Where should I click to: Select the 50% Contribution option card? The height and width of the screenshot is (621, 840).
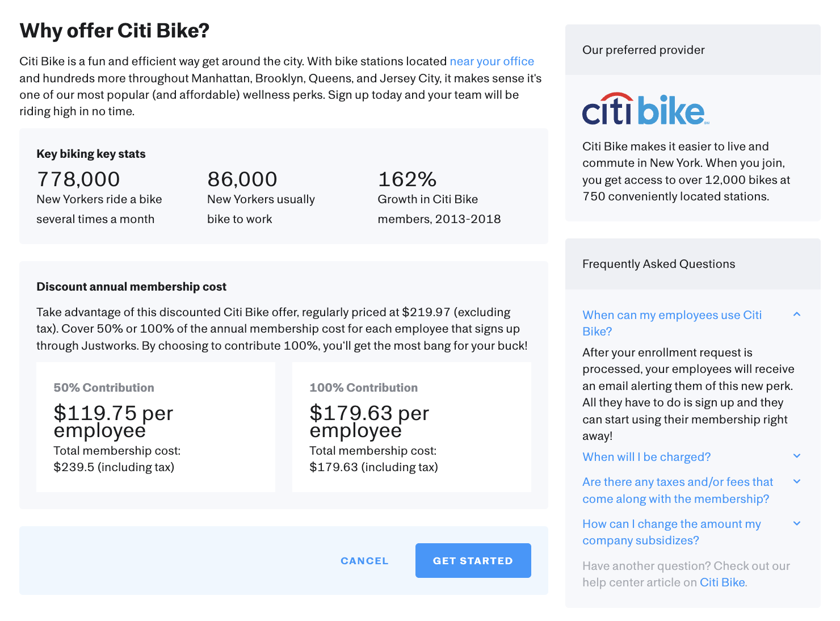[156, 427]
